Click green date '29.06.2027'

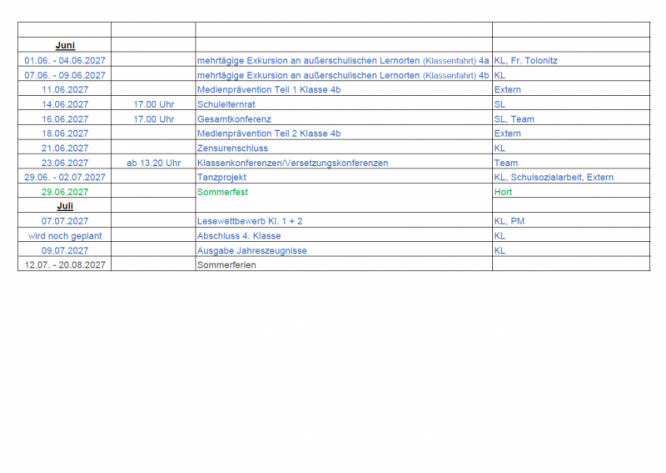click(65, 192)
